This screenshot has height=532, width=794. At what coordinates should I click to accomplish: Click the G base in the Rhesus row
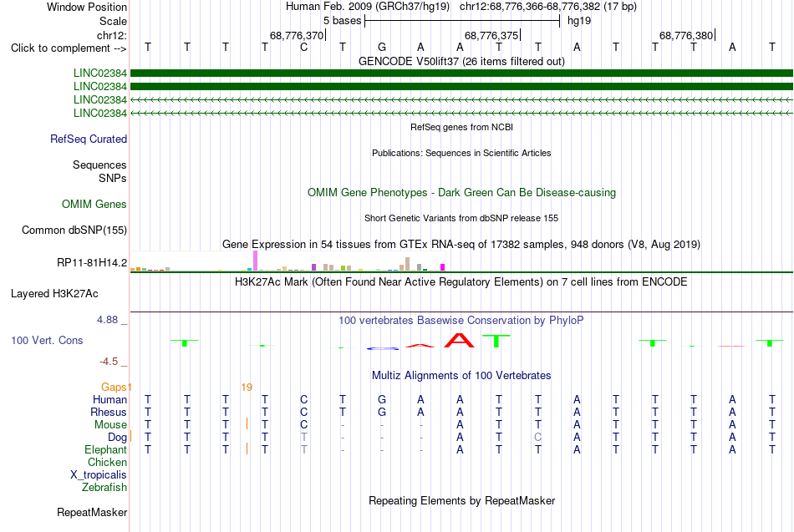point(382,412)
